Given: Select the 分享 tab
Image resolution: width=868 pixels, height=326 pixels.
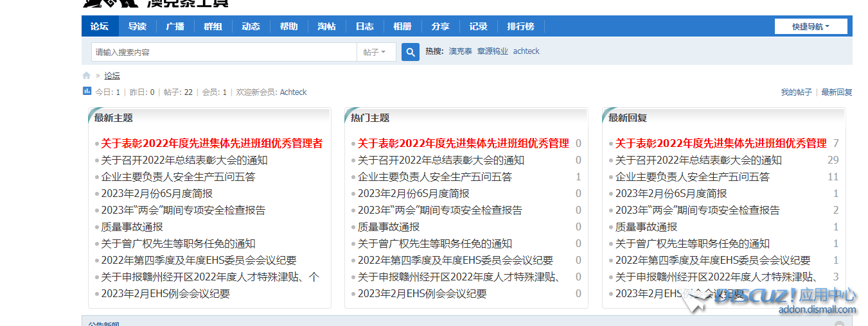Looking at the screenshot, I should pyautogui.click(x=441, y=26).
